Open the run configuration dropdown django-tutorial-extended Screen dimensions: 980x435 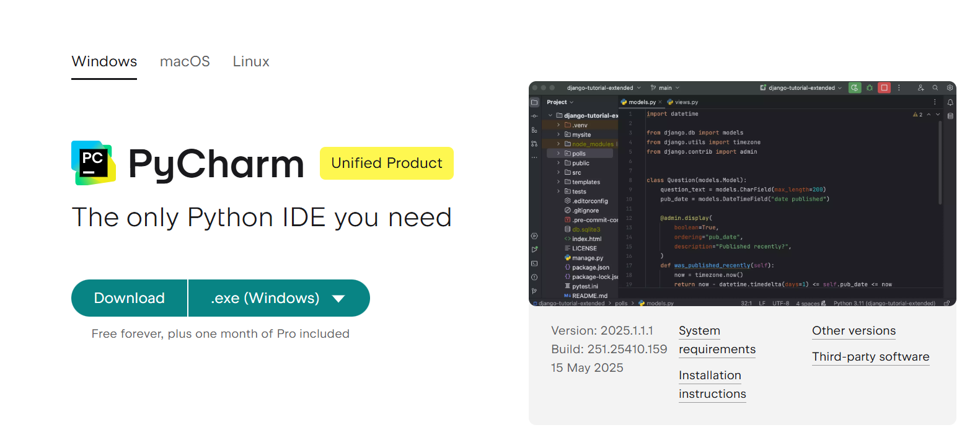pyautogui.click(x=801, y=88)
